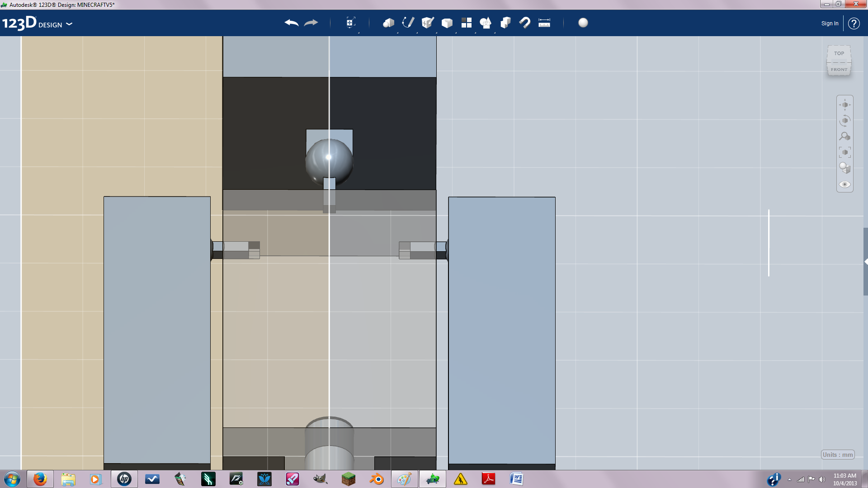Open the Windows Start menu
The width and height of the screenshot is (868, 488).
pos(12,479)
